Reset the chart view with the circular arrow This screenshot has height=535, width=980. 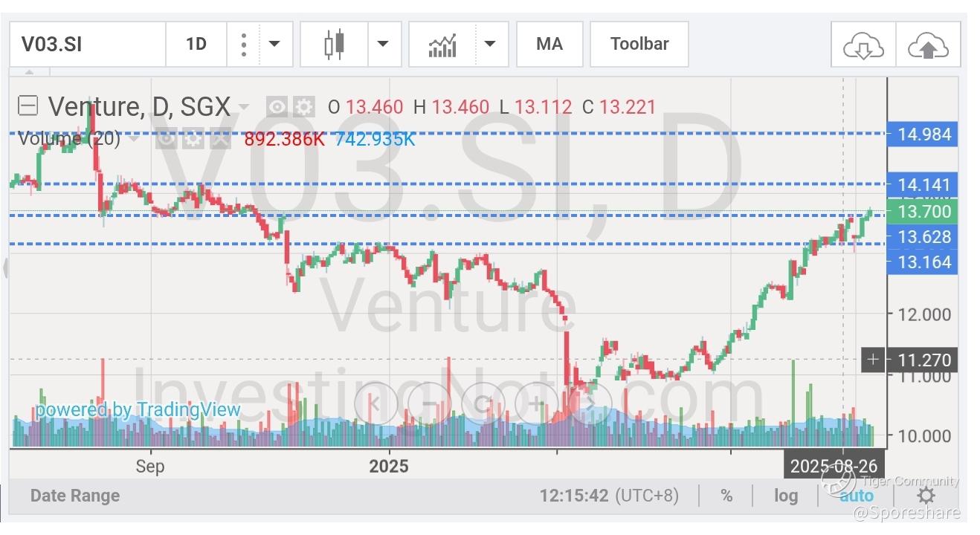click(x=483, y=403)
